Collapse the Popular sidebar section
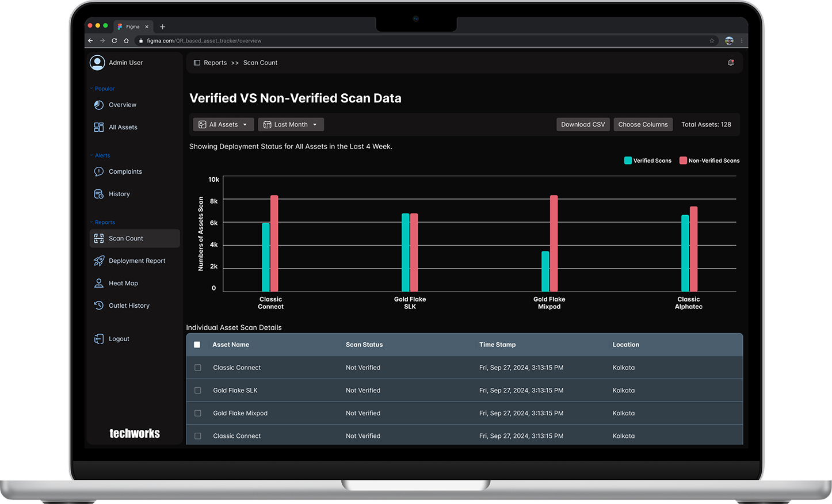This screenshot has height=504, width=832. 102,89
